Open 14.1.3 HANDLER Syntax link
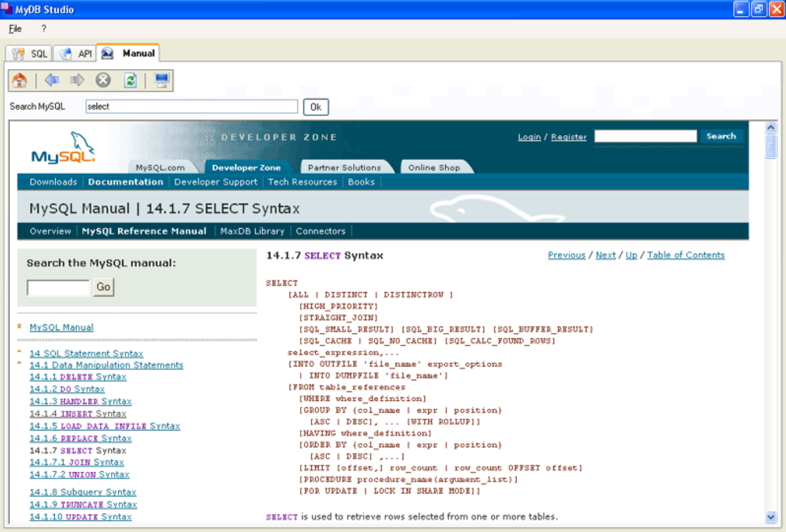 coord(81,402)
